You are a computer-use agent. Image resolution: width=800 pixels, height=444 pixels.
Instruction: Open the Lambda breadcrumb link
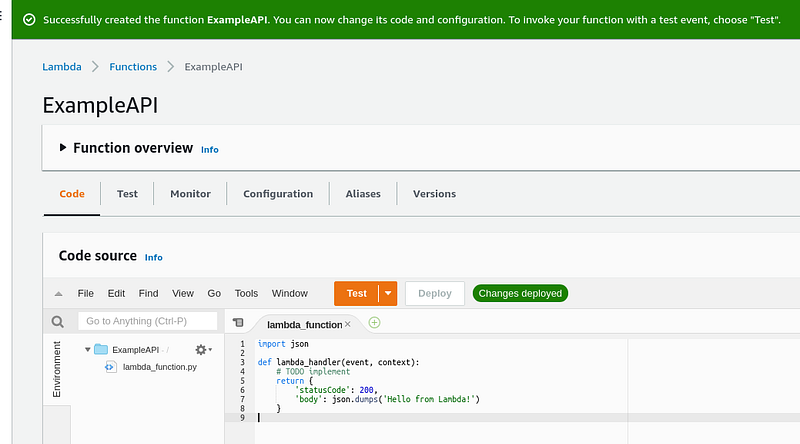(x=62, y=67)
